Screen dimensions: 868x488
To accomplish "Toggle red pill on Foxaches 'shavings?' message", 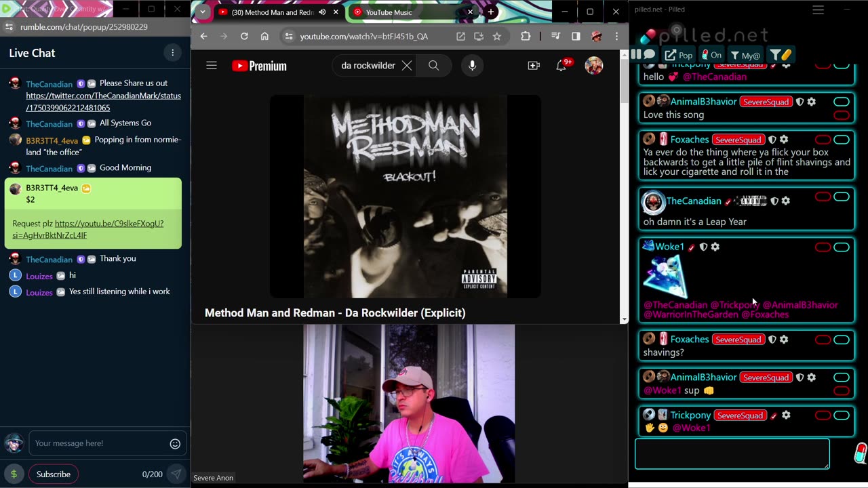I will [823, 340].
